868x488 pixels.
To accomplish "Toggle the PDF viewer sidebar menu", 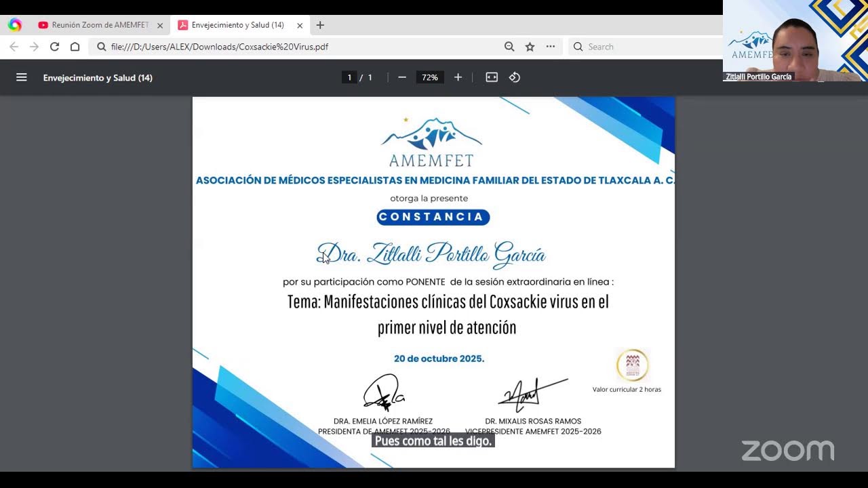I will [x=22, y=77].
